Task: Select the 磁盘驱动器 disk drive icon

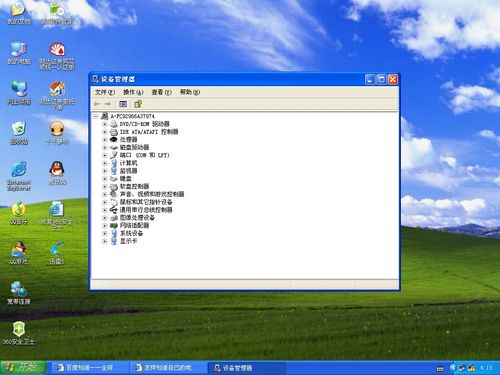Action: click(x=114, y=147)
